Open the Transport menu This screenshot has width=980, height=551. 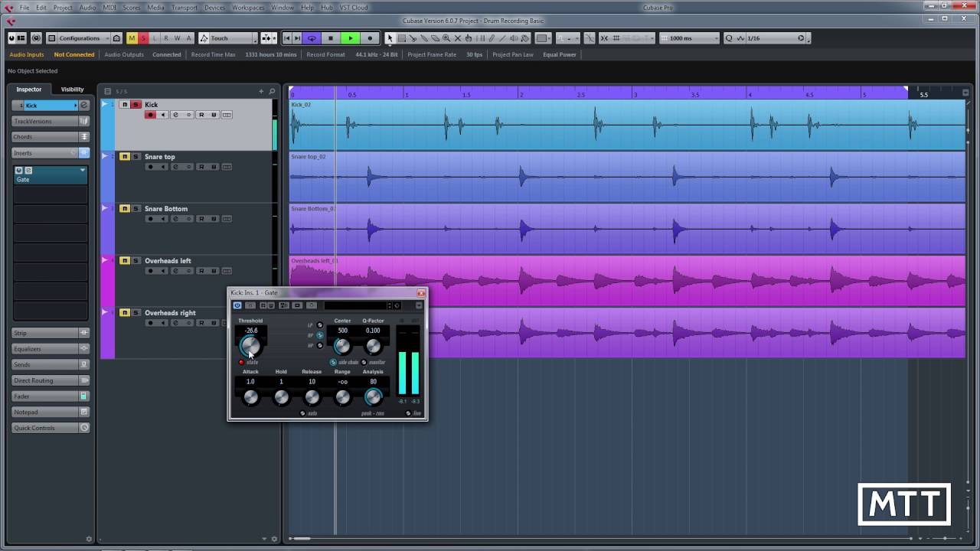(x=185, y=8)
